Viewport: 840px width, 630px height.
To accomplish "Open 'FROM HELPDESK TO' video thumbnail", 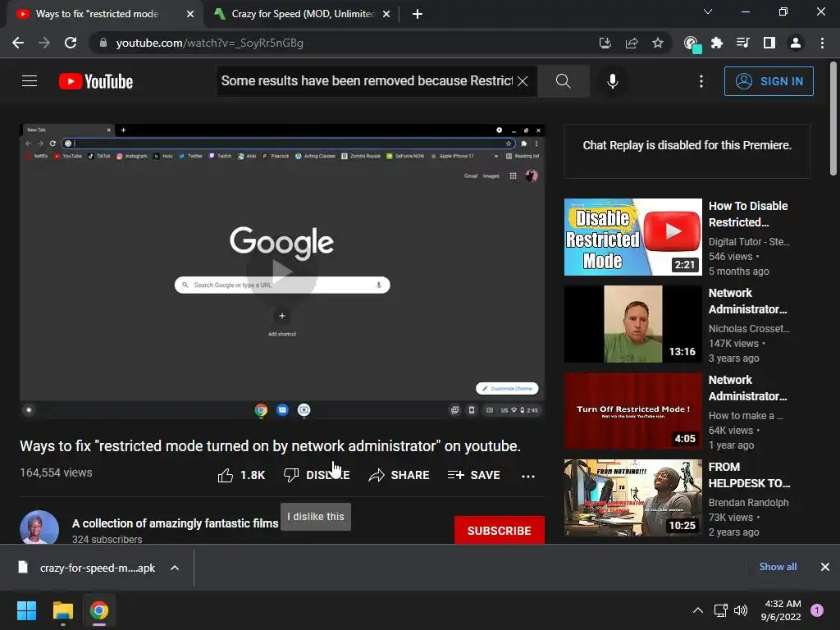I will tap(632, 498).
